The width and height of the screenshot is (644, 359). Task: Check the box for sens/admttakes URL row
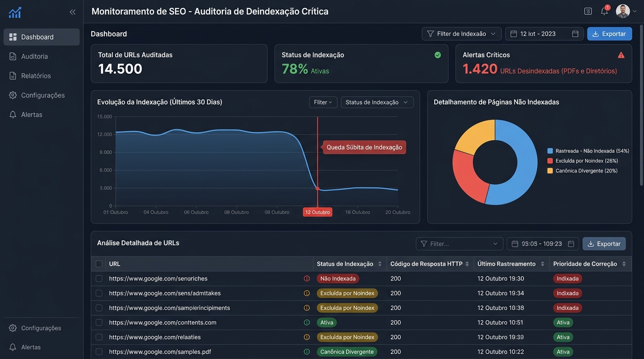coord(99,293)
